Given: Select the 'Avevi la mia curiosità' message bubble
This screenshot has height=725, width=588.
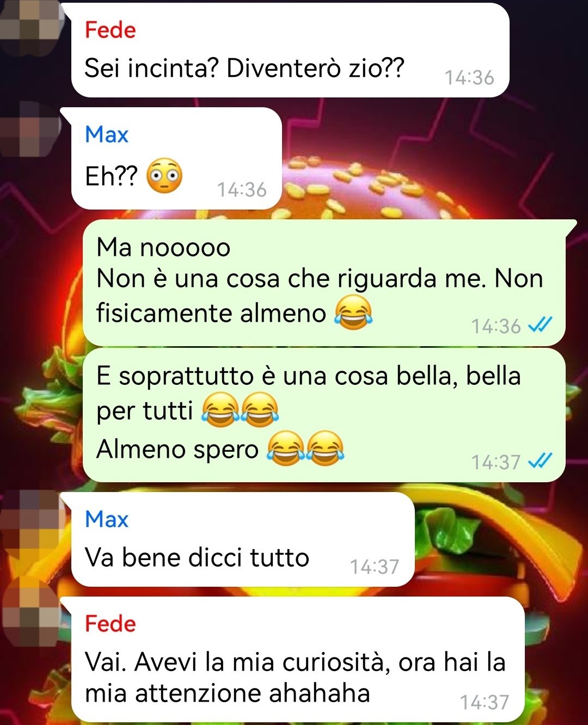Looking at the screenshot, I should pos(297,660).
